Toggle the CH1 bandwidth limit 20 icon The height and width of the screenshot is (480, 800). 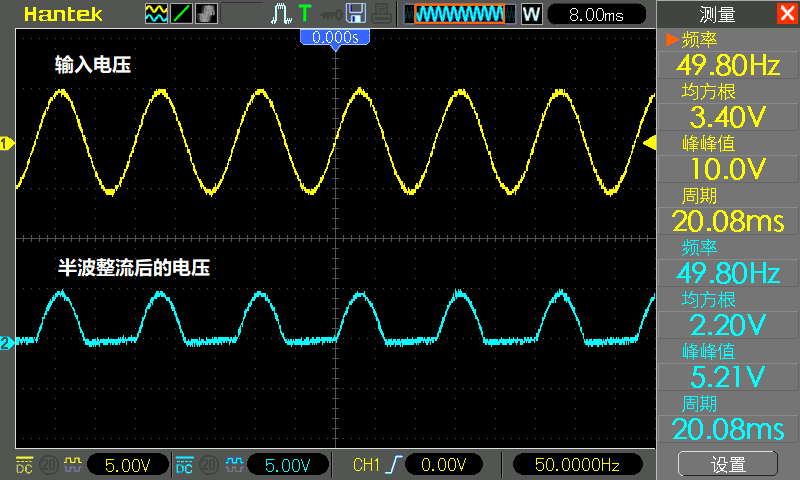[46, 465]
